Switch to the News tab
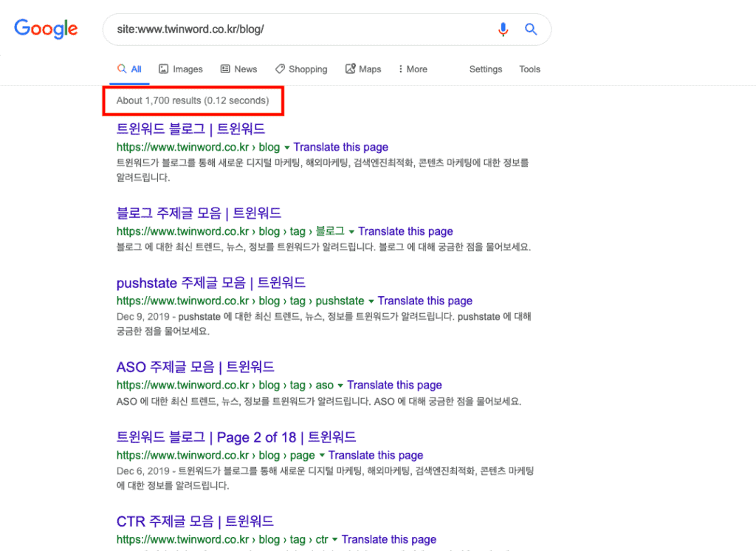 tap(238, 69)
